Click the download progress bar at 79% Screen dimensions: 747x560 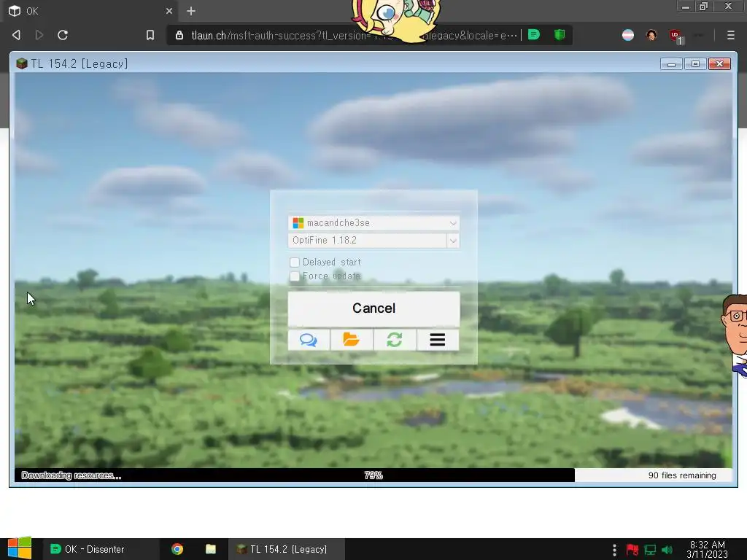373,475
